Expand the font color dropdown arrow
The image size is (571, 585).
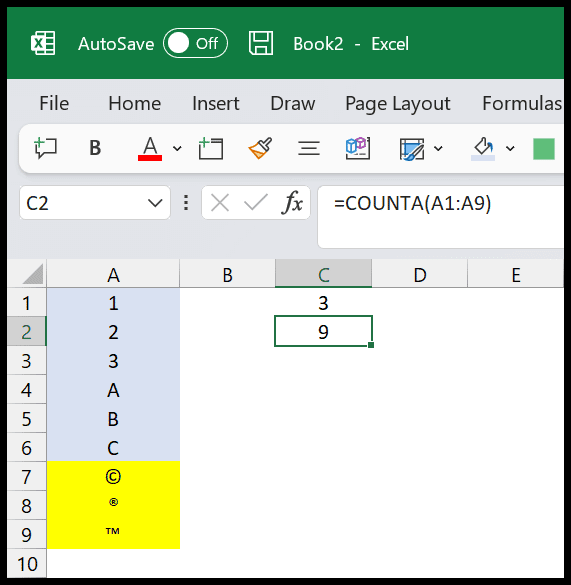[177, 148]
